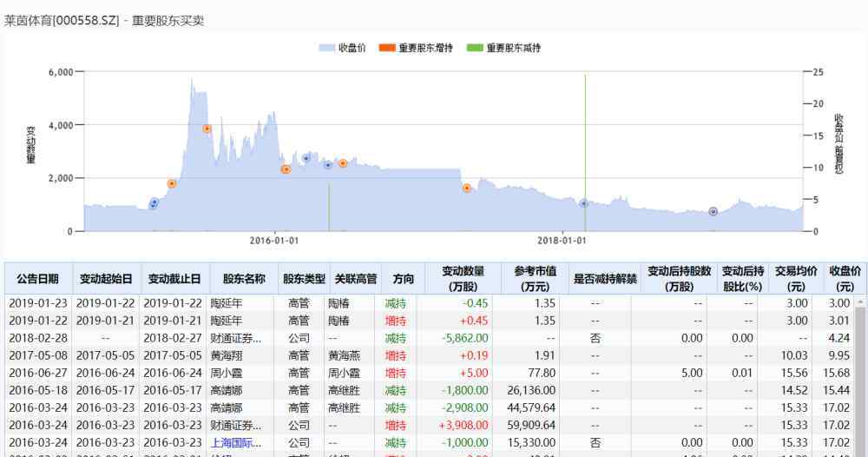
Task: Sort by 变动后持股比(%) column header
Action: tap(743, 279)
